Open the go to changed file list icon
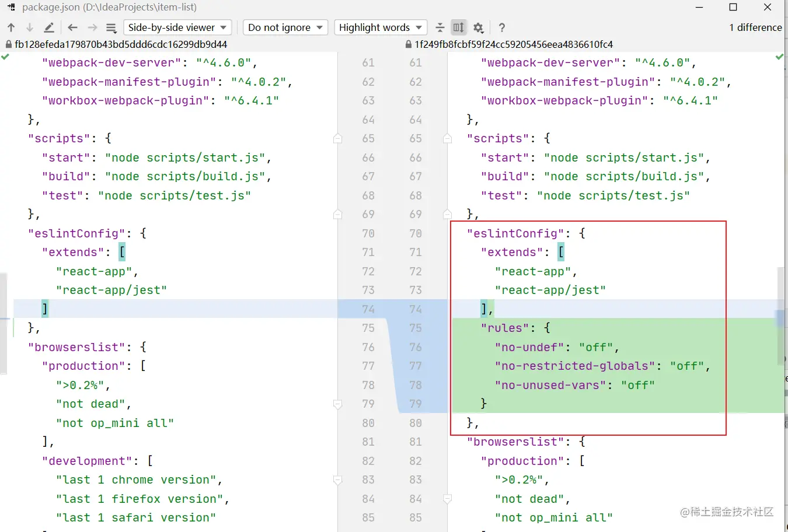 pos(111,27)
